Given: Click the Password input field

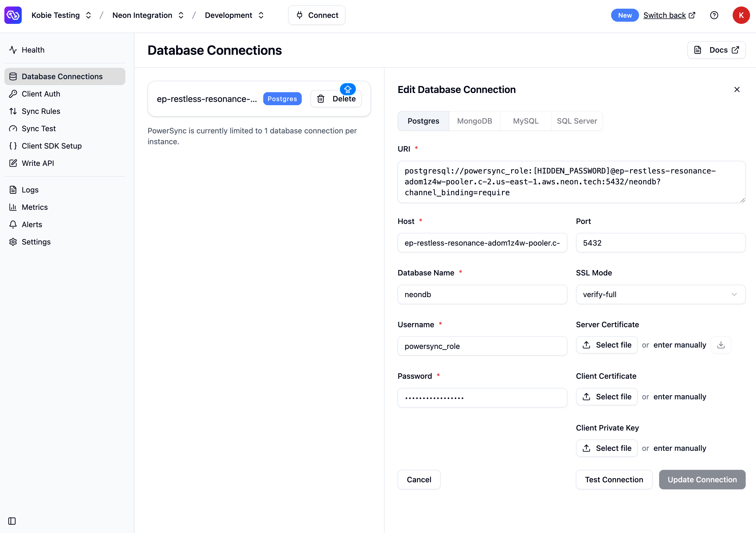Looking at the screenshot, I should point(482,397).
